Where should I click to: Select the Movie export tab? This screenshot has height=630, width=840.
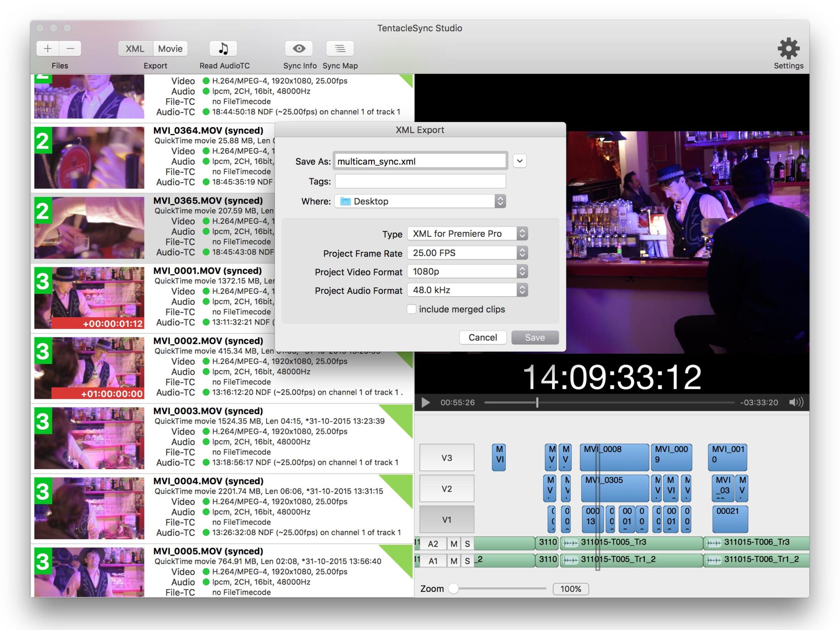pyautogui.click(x=170, y=48)
